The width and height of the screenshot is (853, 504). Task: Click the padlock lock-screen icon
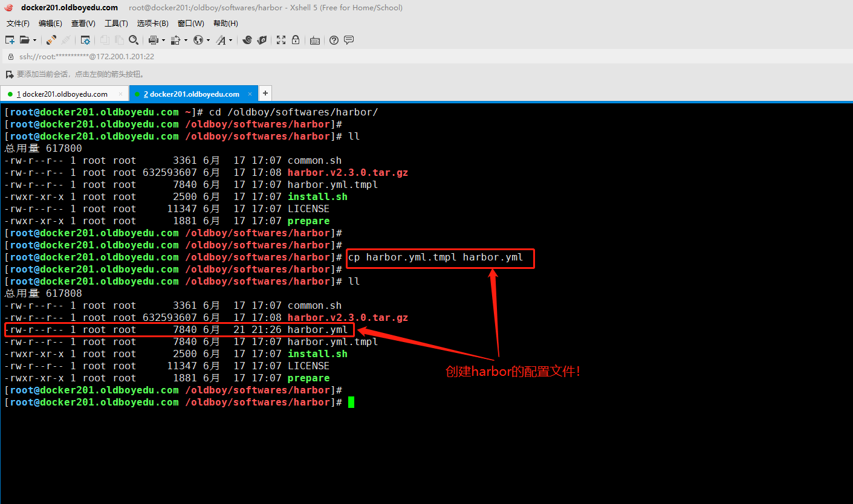click(x=296, y=40)
